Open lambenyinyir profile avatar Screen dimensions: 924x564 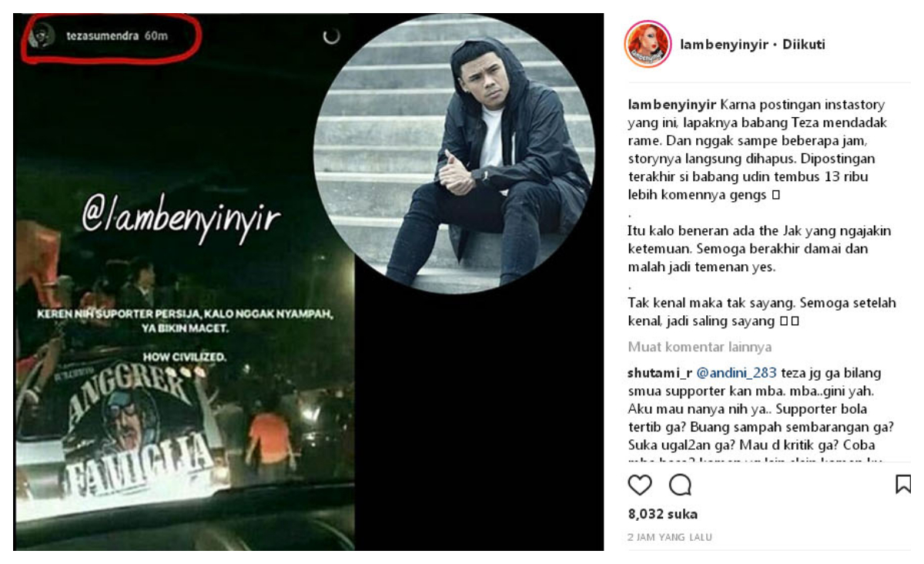(648, 45)
